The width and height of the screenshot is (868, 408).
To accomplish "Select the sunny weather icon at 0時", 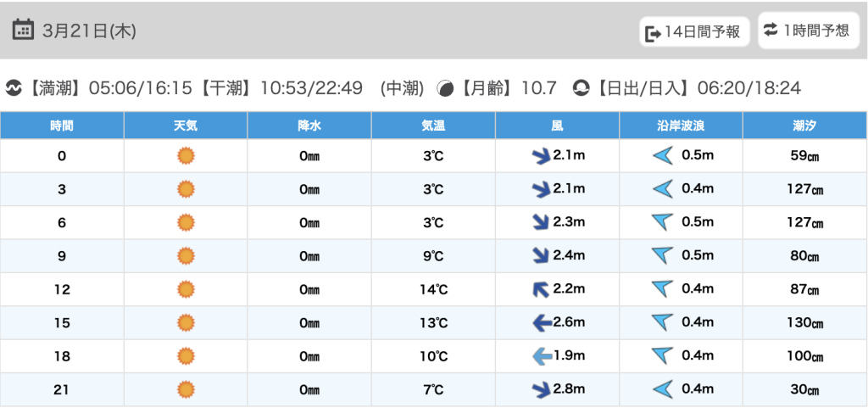I will [x=186, y=156].
